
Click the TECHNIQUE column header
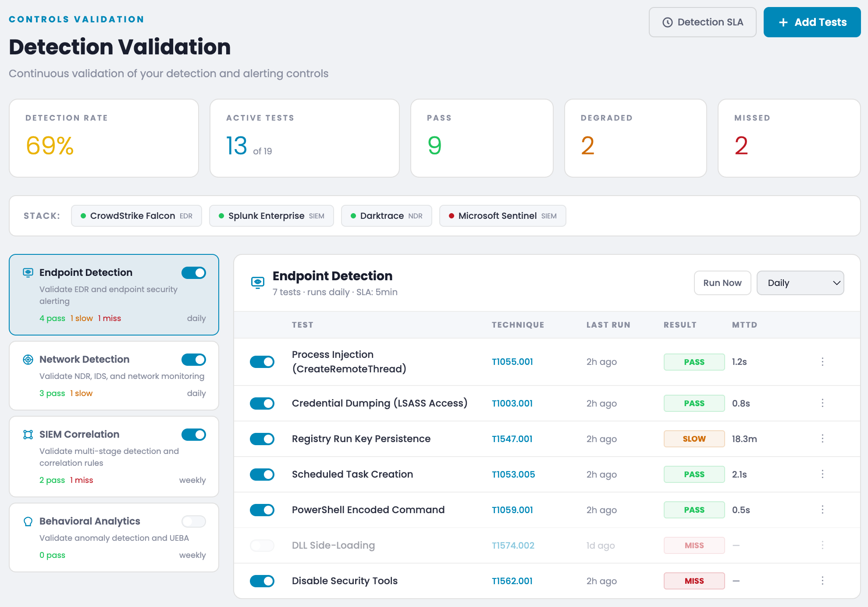pos(518,325)
